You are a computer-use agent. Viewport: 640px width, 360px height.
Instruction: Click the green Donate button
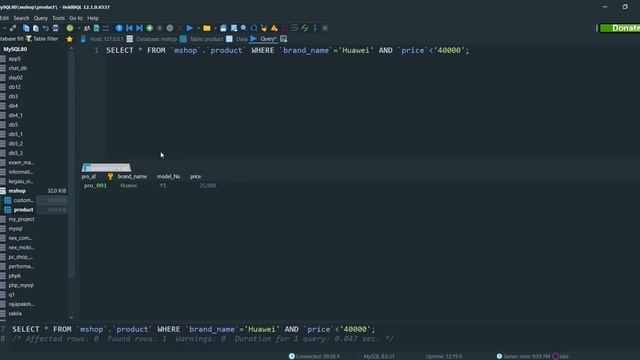(x=620, y=28)
